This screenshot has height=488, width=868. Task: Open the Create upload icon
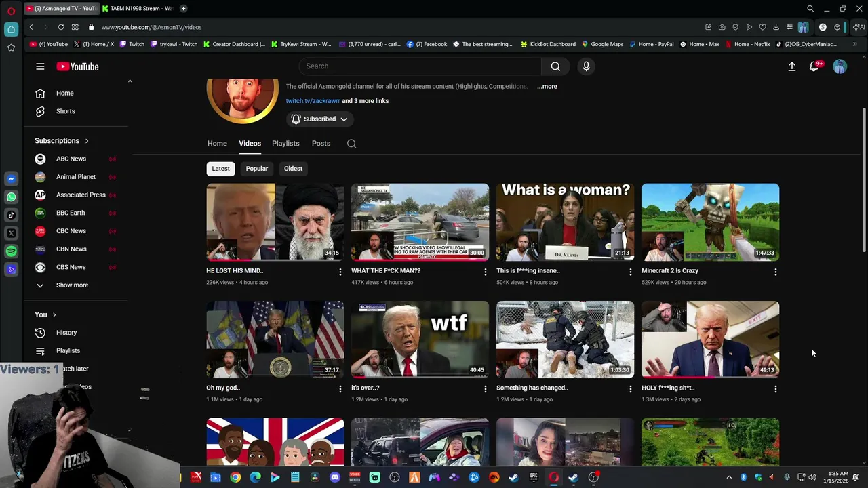coord(791,66)
